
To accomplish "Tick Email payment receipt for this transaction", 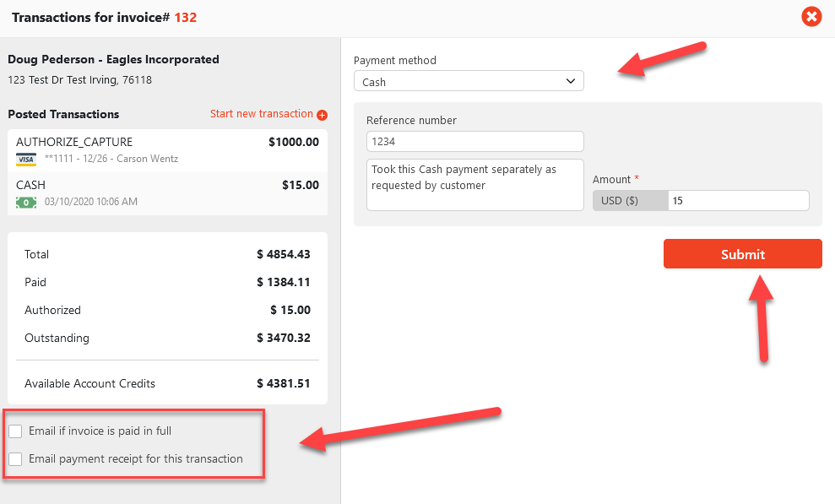I will pos(15,459).
